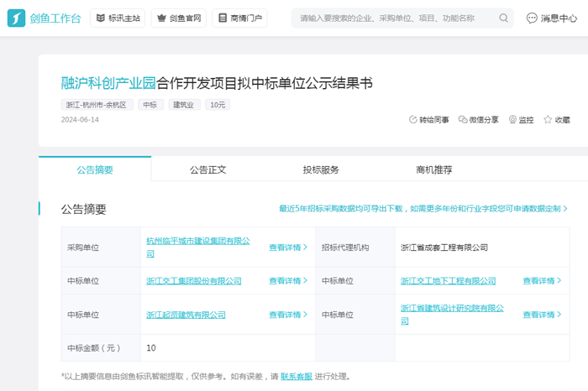Open 浙江起贤建筑有限公司 link
588x391 pixels.
[186, 315]
